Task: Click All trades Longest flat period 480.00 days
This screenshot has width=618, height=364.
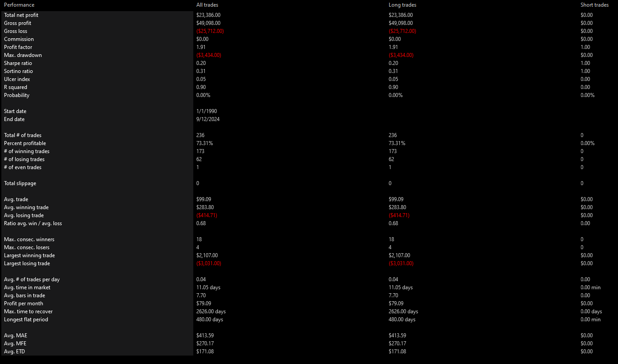Action: (x=210, y=320)
